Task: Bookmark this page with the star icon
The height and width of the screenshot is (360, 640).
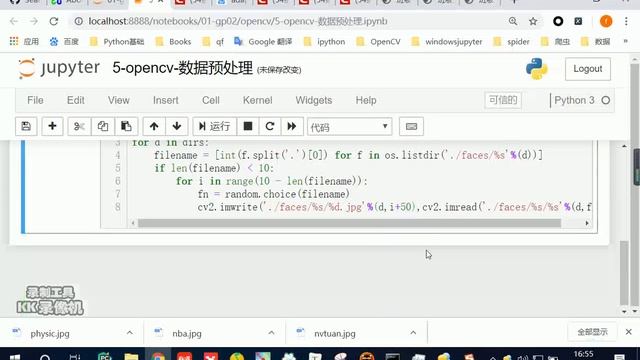Action: tap(533, 21)
